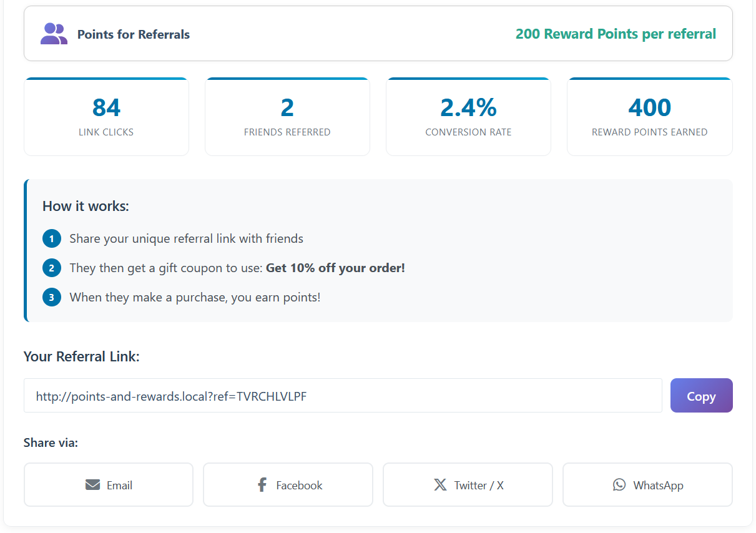Select the 400 Reward Points Earned card

pyautogui.click(x=649, y=117)
